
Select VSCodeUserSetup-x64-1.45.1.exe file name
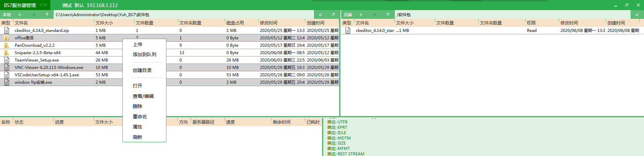click(x=47, y=75)
